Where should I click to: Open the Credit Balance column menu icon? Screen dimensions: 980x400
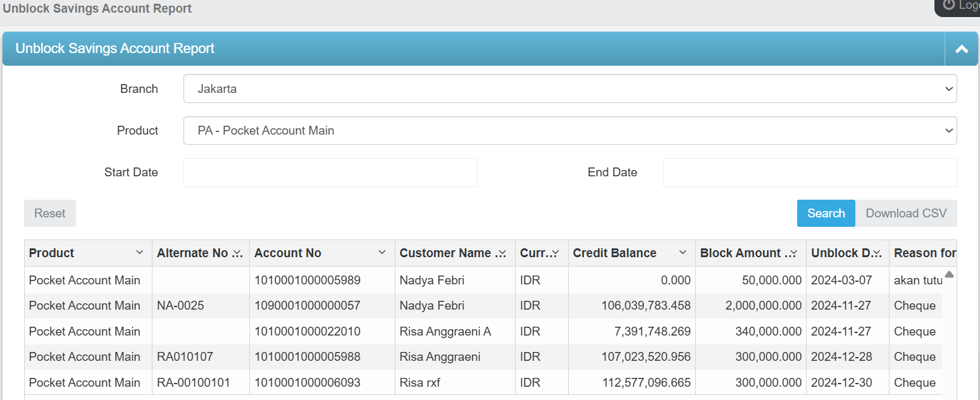(683, 252)
